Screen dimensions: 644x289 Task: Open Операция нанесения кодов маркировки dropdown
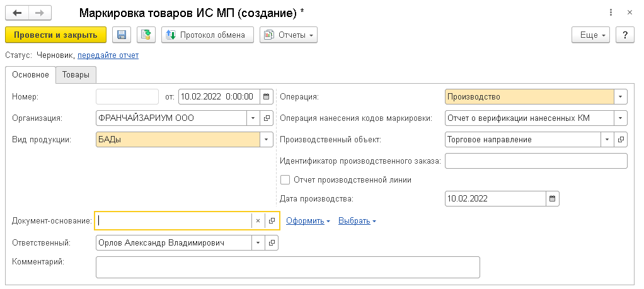pyautogui.click(x=621, y=118)
